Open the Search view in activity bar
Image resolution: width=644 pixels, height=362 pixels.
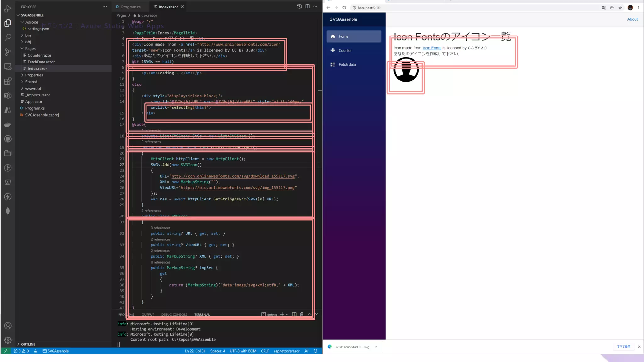[x=8, y=37]
